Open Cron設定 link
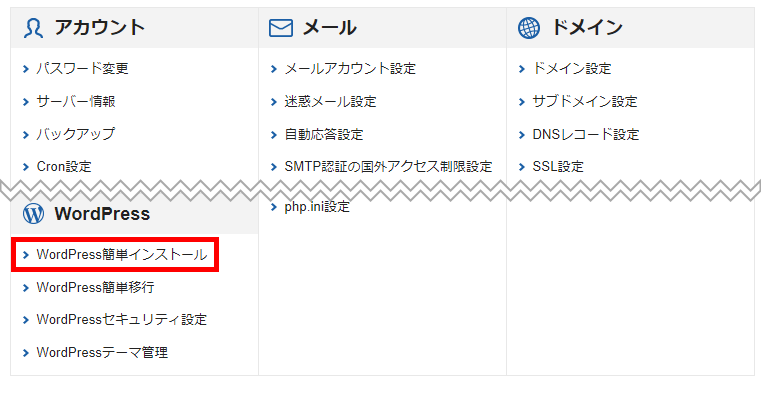 [64, 166]
